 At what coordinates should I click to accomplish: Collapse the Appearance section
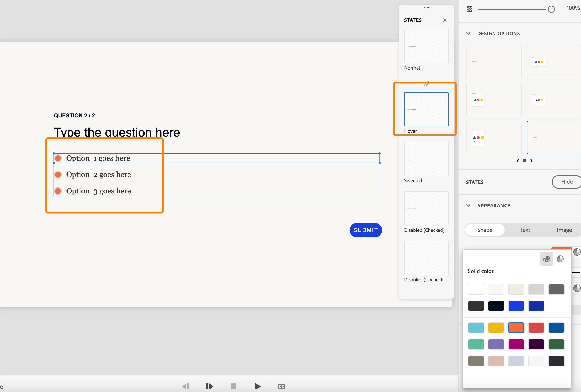click(x=468, y=205)
